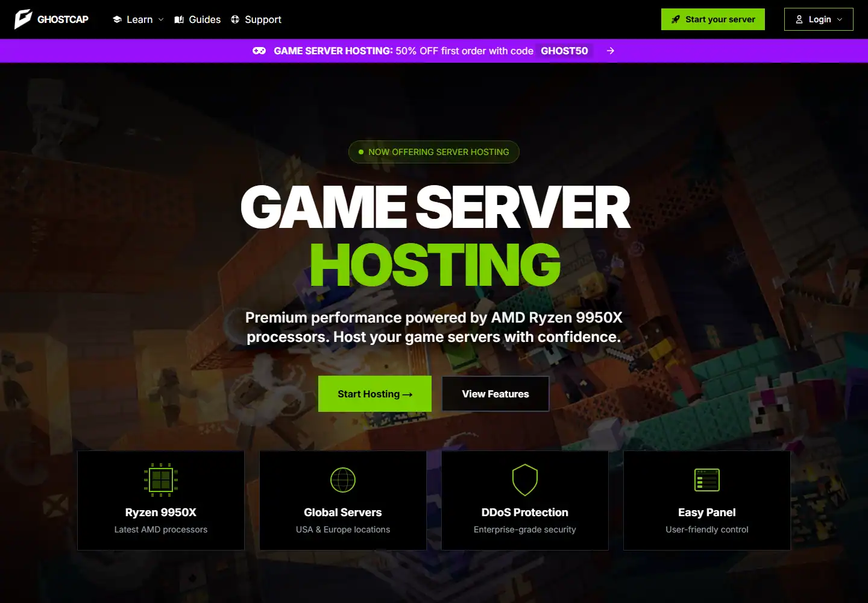Open the Login menu

click(819, 19)
